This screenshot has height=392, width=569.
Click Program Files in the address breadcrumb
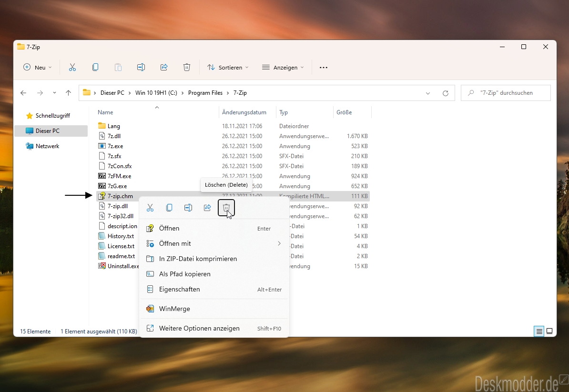(x=205, y=93)
